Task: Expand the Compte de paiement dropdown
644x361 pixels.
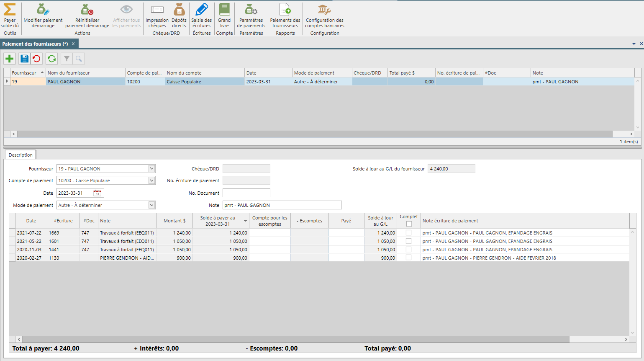Action: pos(151,180)
